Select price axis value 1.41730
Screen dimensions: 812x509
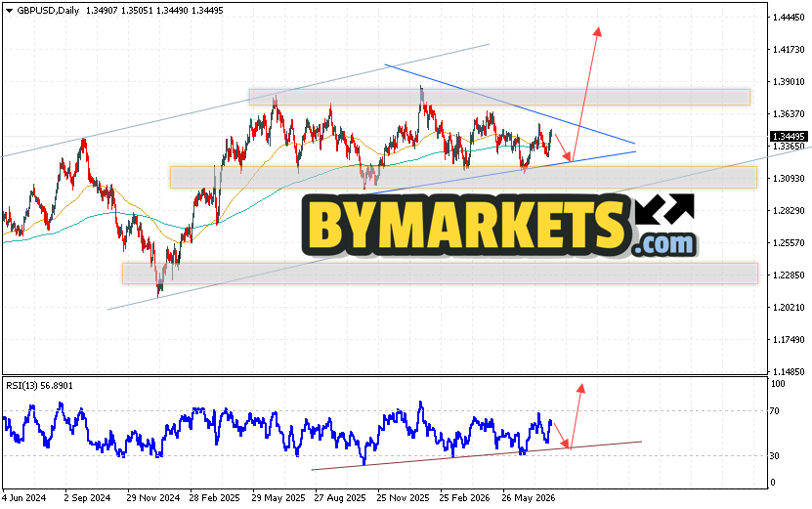[789, 49]
